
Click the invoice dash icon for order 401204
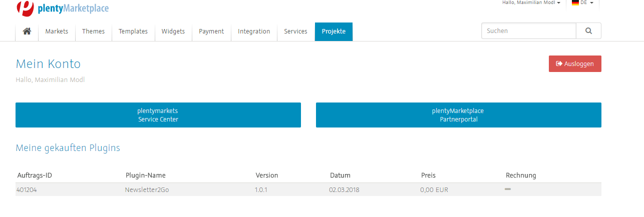[x=508, y=189]
